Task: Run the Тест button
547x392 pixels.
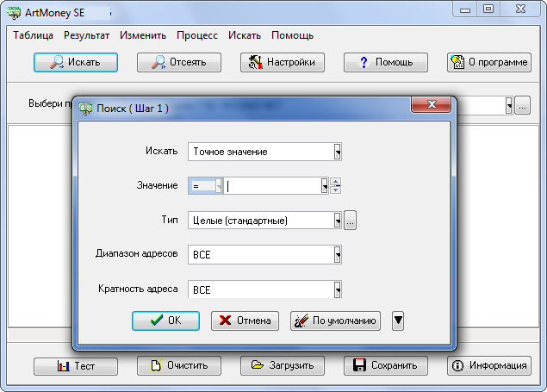Action: [75, 365]
